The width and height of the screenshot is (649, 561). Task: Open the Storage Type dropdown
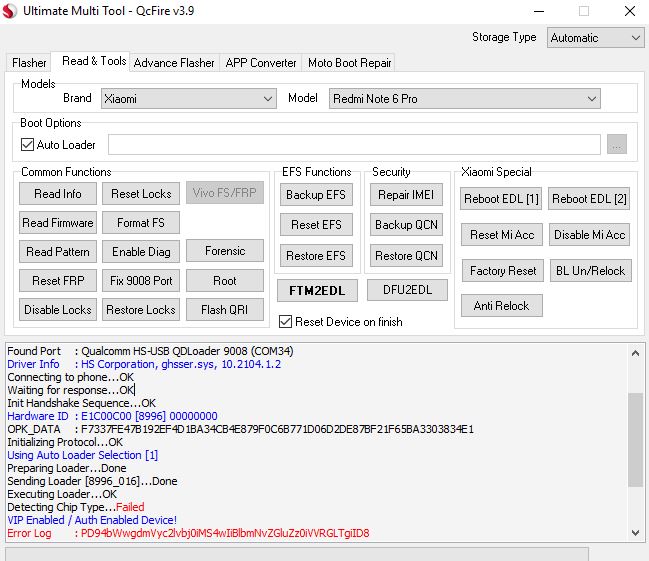[595, 38]
